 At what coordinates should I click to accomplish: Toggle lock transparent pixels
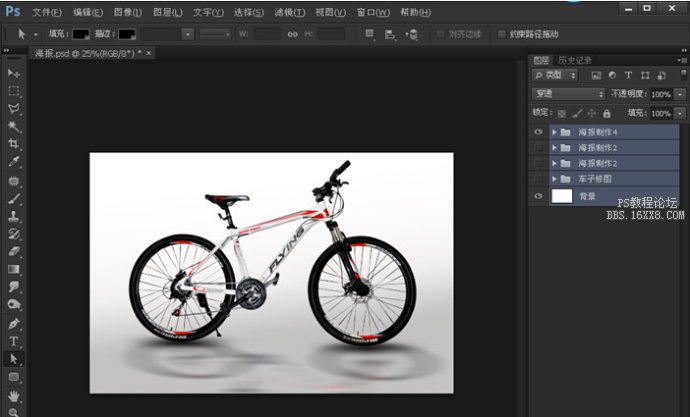pyautogui.click(x=562, y=114)
